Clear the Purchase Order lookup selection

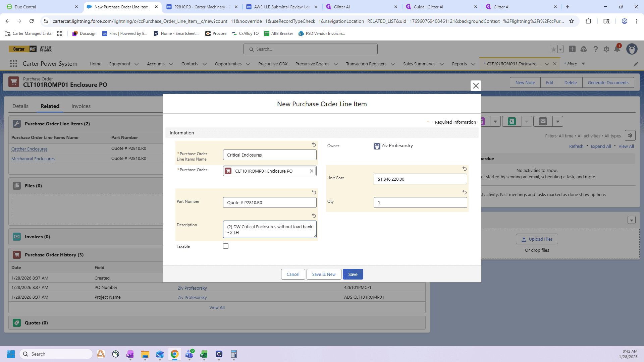tap(311, 171)
